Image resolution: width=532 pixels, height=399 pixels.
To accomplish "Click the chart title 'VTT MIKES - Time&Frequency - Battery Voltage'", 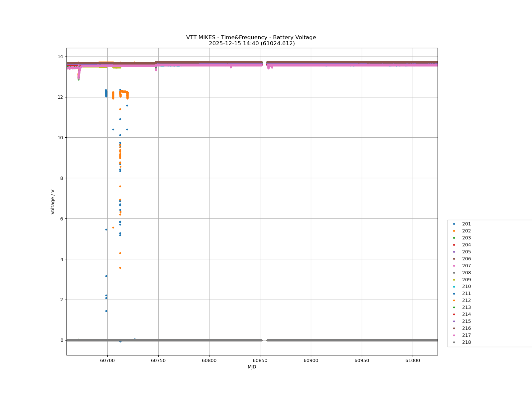I will (251, 38).
